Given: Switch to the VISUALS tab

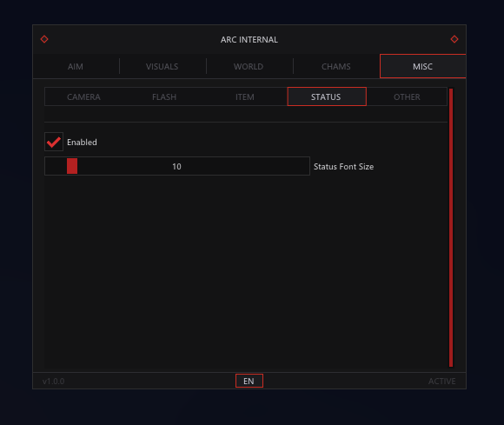Looking at the screenshot, I should 162,67.
